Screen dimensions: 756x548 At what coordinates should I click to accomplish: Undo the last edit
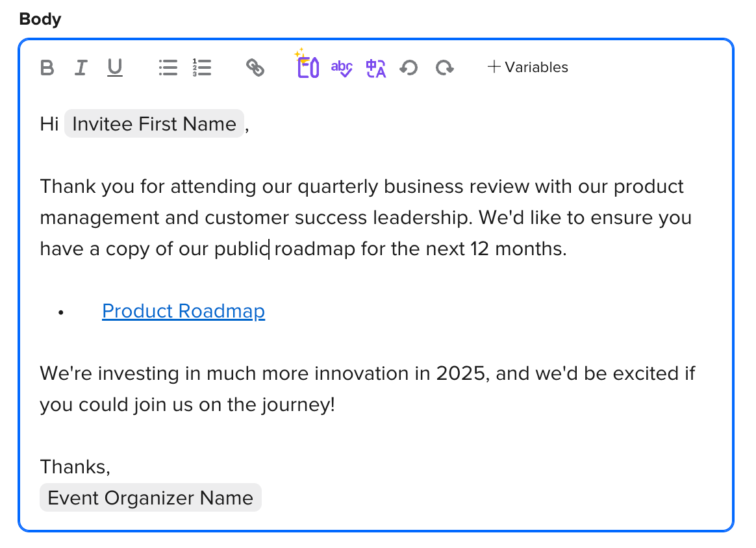pyautogui.click(x=409, y=68)
